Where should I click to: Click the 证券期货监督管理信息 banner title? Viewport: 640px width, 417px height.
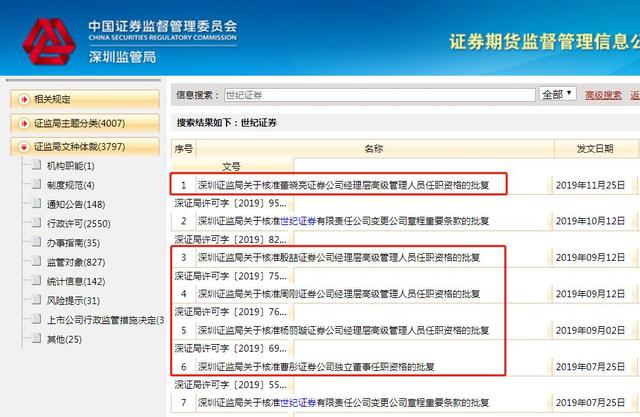pyautogui.click(x=544, y=42)
